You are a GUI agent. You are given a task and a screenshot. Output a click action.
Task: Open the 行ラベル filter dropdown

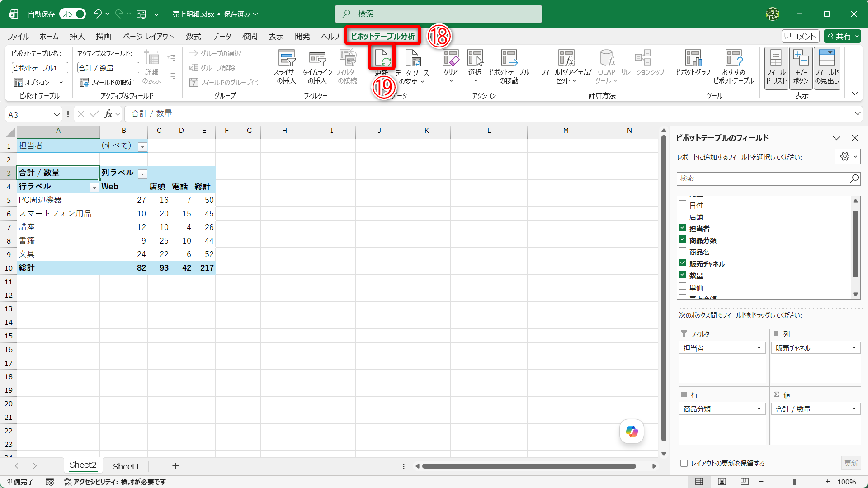coord(94,188)
